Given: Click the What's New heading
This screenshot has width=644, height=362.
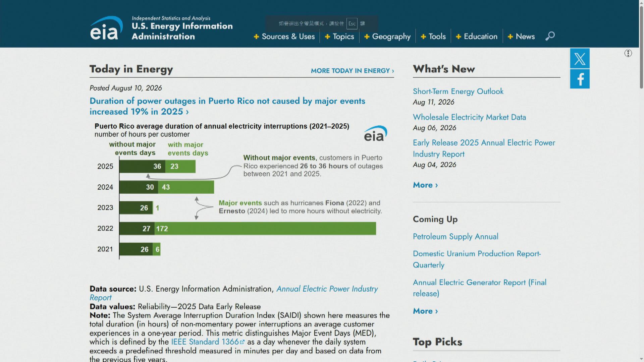Looking at the screenshot, I should coord(444,69).
